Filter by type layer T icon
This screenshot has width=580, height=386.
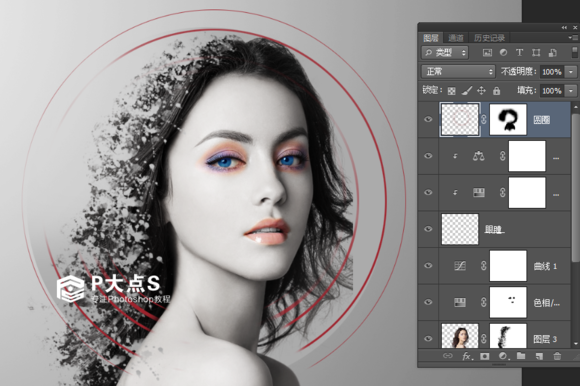point(519,53)
